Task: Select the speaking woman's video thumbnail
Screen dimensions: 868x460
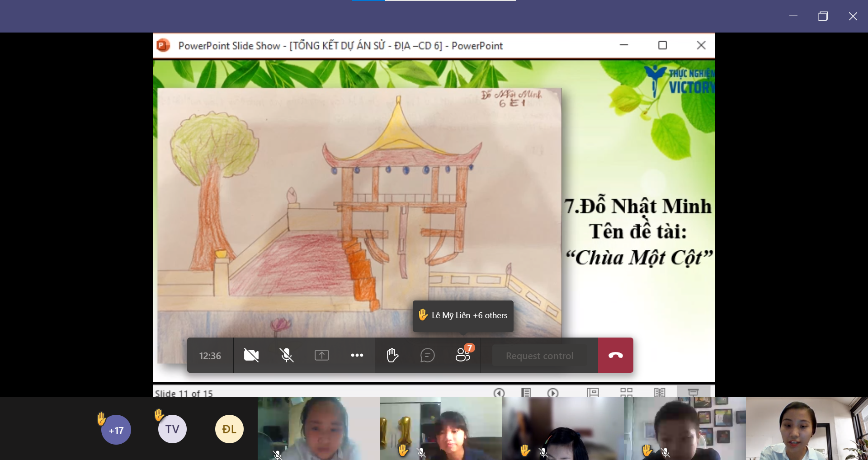Action: click(x=807, y=429)
